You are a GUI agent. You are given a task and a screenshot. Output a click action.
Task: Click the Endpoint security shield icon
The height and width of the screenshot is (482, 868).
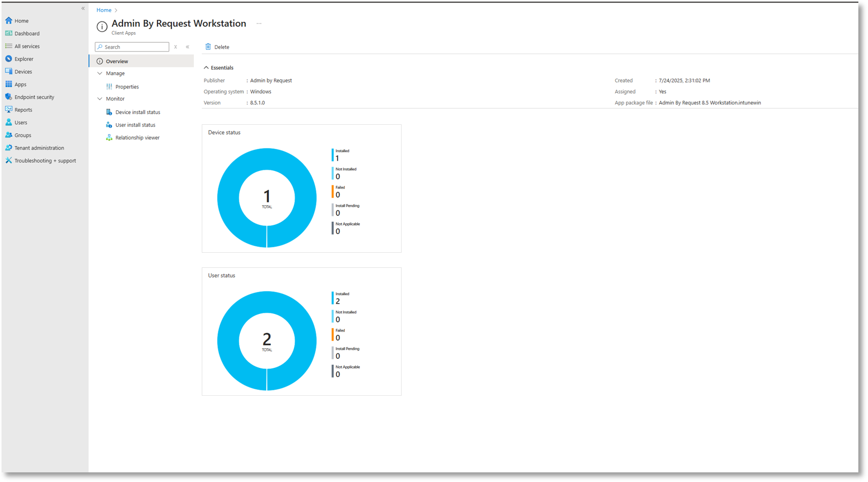pyautogui.click(x=9, y=97)
